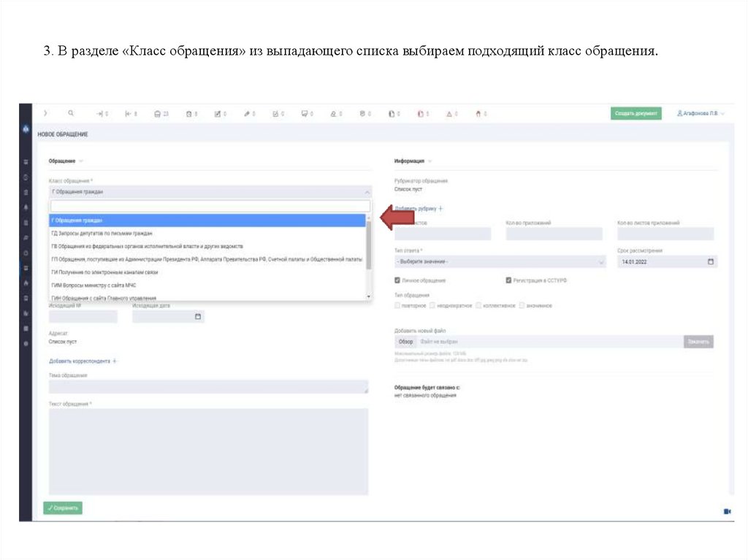Click the calendar icon next to Срок рассмотрения
This screenshot has width=748, height=560.
[x=710, y=261]
